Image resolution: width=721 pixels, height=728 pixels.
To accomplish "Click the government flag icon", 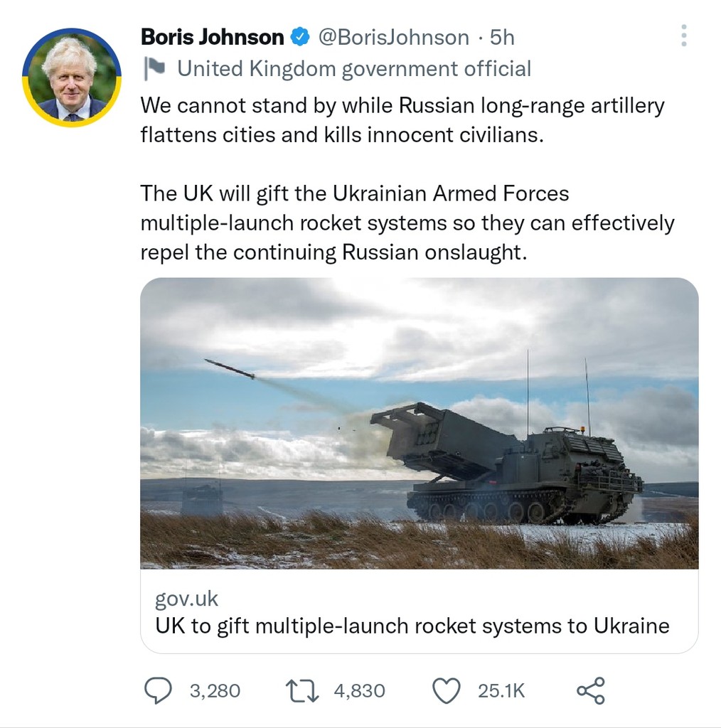I will pos(154,68).
